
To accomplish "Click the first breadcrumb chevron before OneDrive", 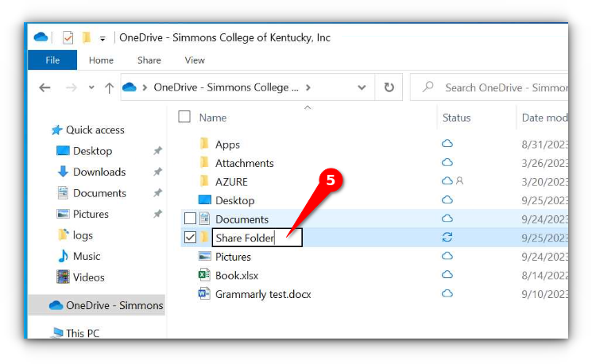I will pyautogui.click(x=145, y=87).
